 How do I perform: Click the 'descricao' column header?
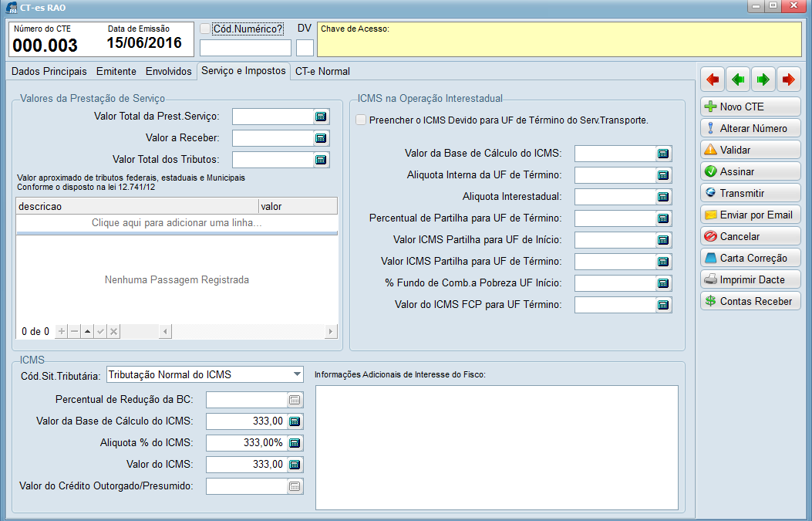point(137,206)
